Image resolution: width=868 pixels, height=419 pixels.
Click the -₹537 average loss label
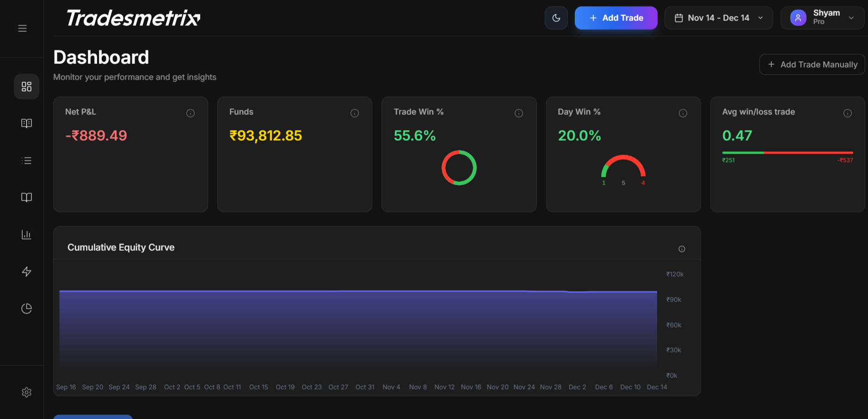[845, 160]
